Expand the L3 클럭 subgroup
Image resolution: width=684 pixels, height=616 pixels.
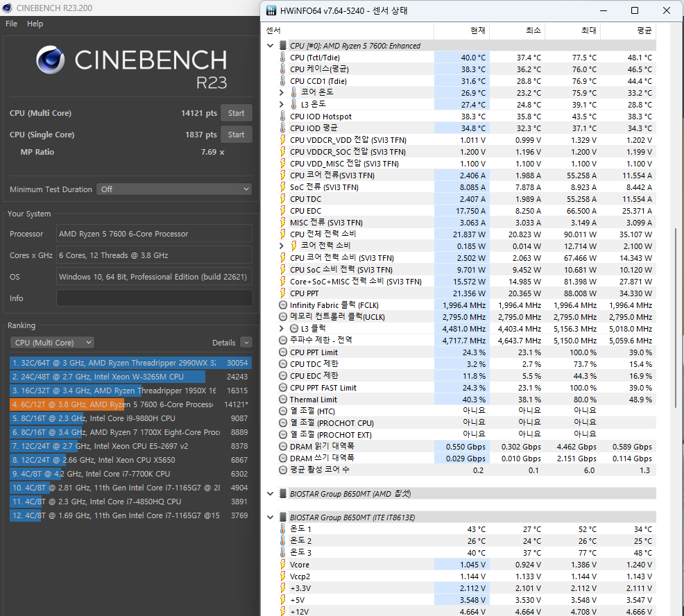pos(282,329)
